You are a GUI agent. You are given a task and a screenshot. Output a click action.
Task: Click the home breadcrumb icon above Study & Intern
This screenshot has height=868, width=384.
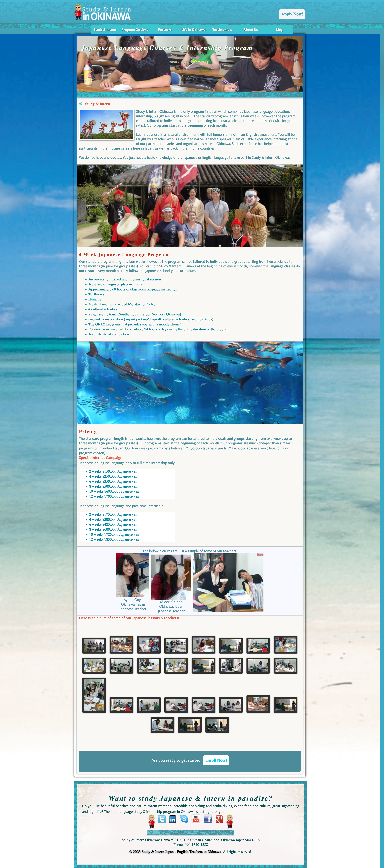click(81, 104)
